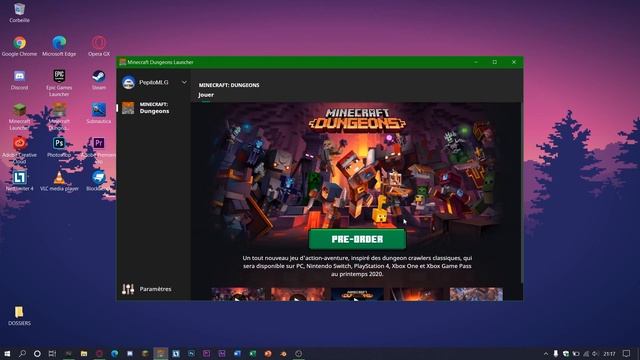Open the taskbar search magnifier
This screenshot has width=640, height=360.
(22, 353)
